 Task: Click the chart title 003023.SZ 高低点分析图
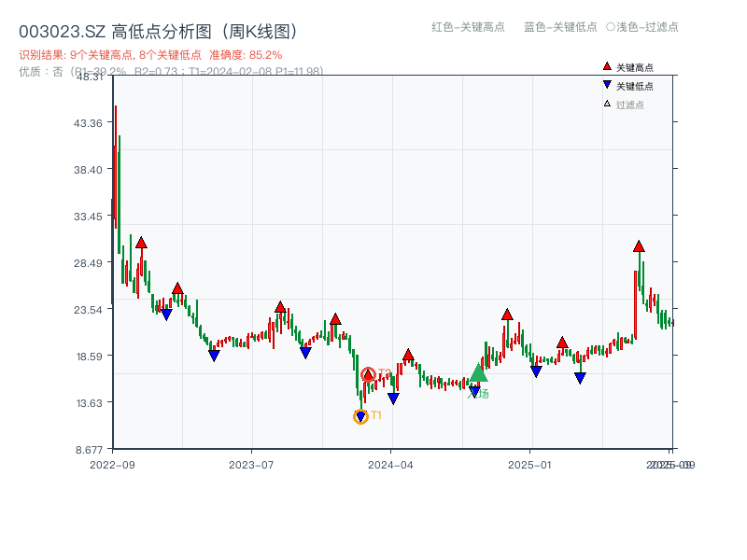[159, 29]
